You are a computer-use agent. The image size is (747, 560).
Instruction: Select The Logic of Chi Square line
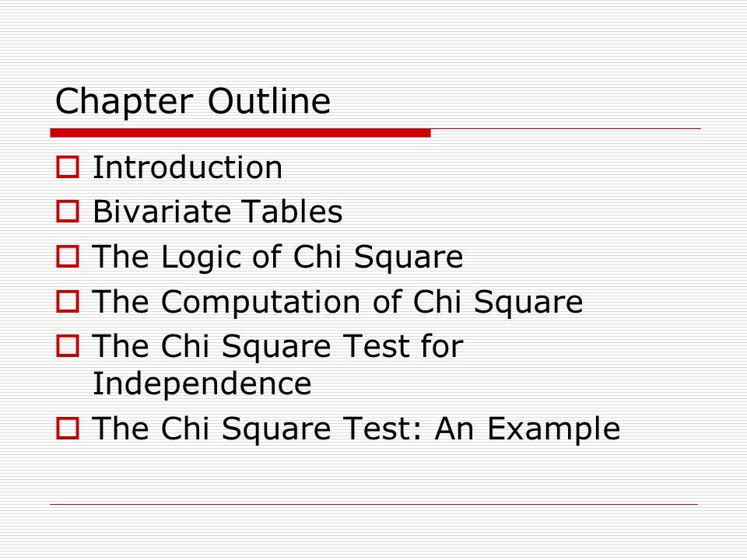(277, 257)
